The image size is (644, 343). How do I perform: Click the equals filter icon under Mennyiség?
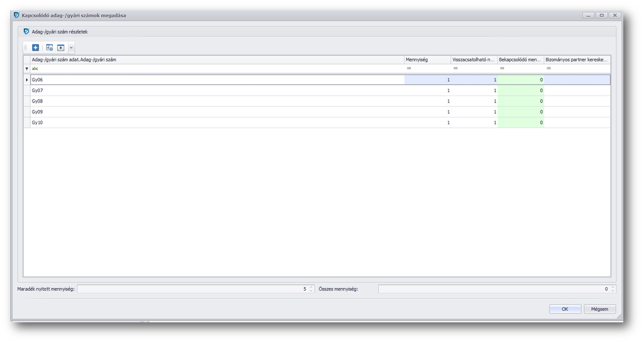[x=409, y=69]
